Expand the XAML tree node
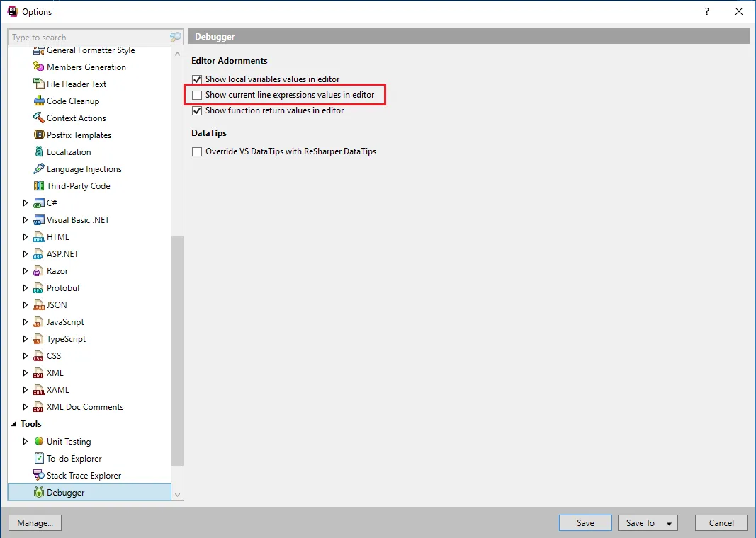This screenshot has height=538, width=756. pos(25,389)
